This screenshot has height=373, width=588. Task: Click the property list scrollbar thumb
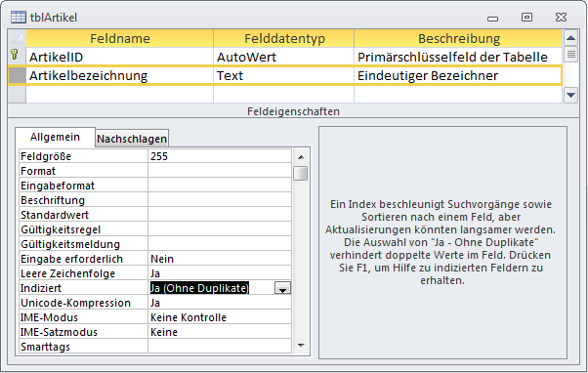coord(301,173)
